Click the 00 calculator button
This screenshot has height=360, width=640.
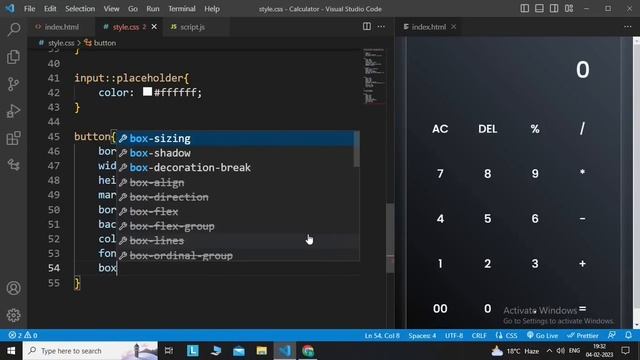(440, 309)
